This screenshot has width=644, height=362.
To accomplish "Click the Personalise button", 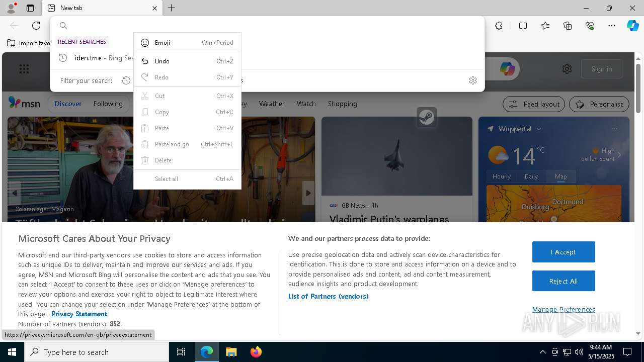I will click(x=599, y=104).
